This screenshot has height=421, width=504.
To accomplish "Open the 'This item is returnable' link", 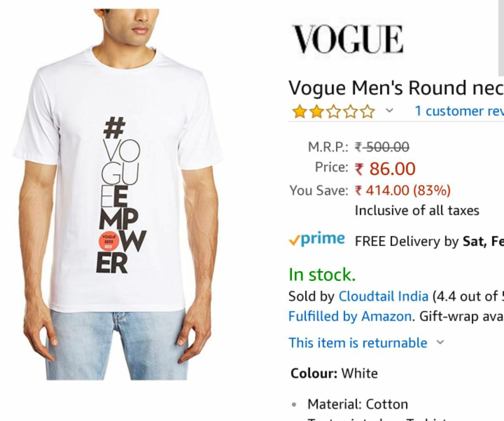I will pyautogui.click(x=358, y=343).
